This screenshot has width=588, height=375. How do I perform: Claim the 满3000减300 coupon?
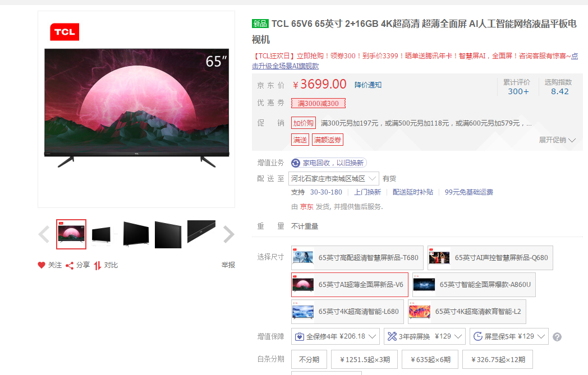[x=318, y=103]
